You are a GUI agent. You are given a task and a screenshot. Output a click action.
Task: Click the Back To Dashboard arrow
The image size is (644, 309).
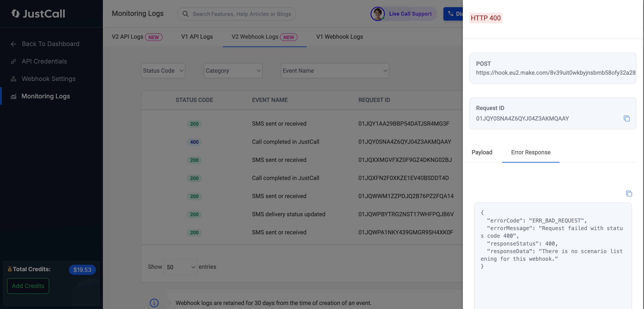click(x=13, y=44)
